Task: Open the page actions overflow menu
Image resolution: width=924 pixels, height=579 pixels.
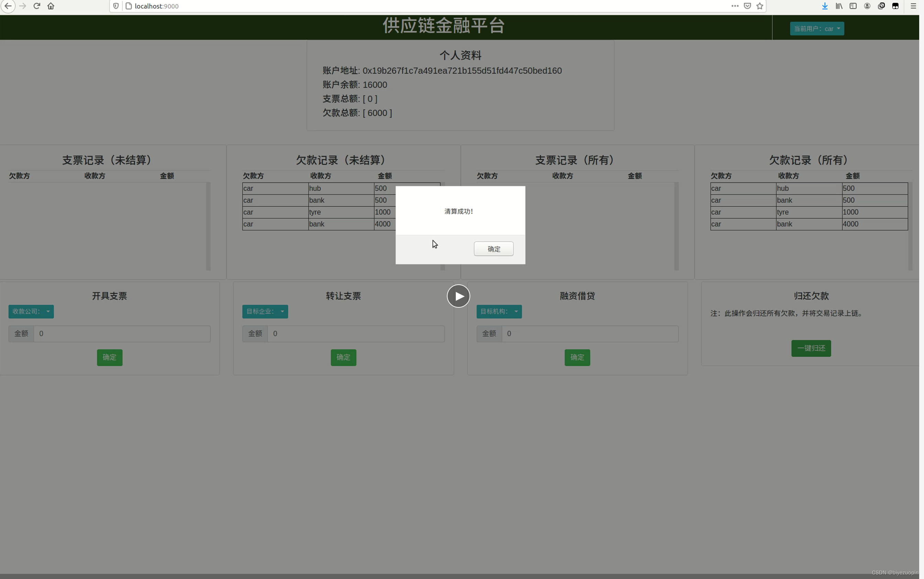Action: click(x=735, y=6)
